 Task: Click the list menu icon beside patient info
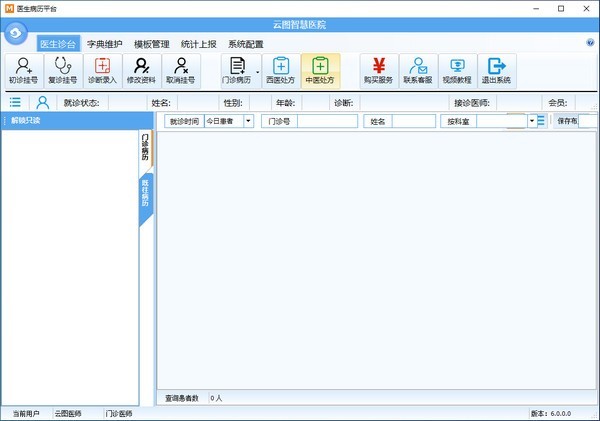pos(15,102)
